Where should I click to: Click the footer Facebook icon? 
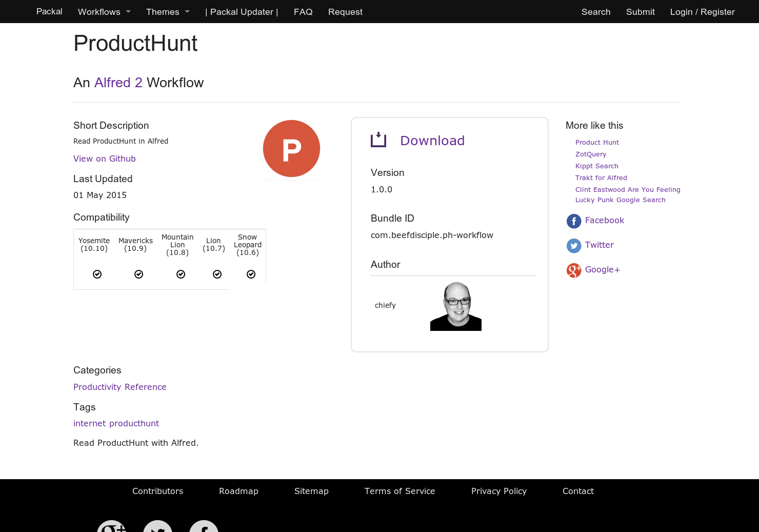click(204, 527)
